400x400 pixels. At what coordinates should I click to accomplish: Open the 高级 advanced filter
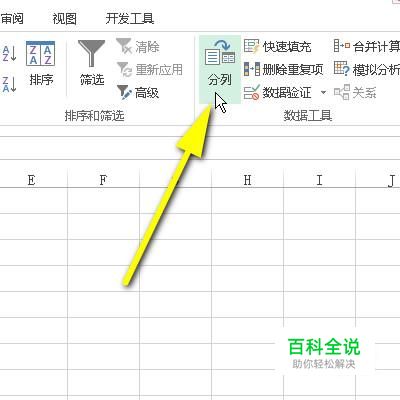click(x=138, y=92)
